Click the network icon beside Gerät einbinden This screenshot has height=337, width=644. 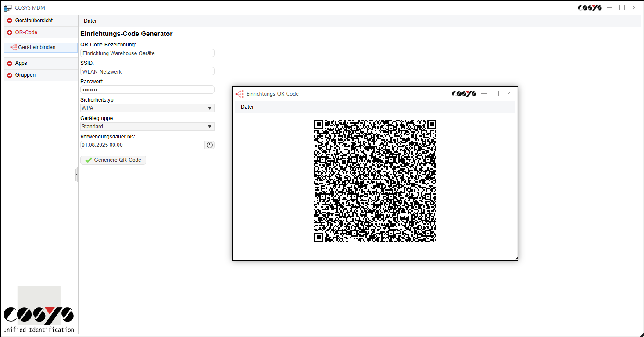[x=14, y=47]
